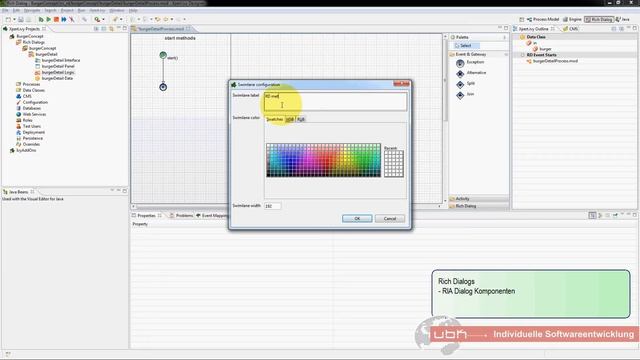Expand the Rich Dialog palette drawer
This screenshot has height=360, width=640.
pyautogui.click(x=479, y=206)
